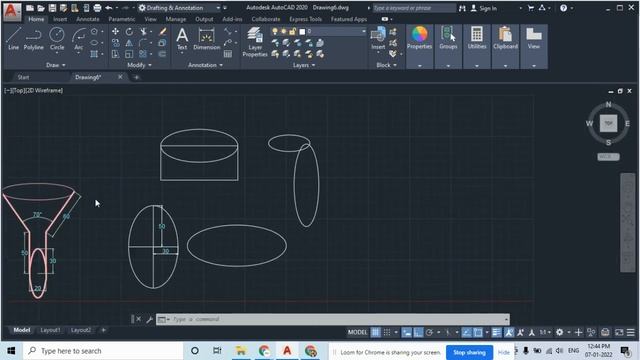Open the Text tool

(x=182, y=39)
